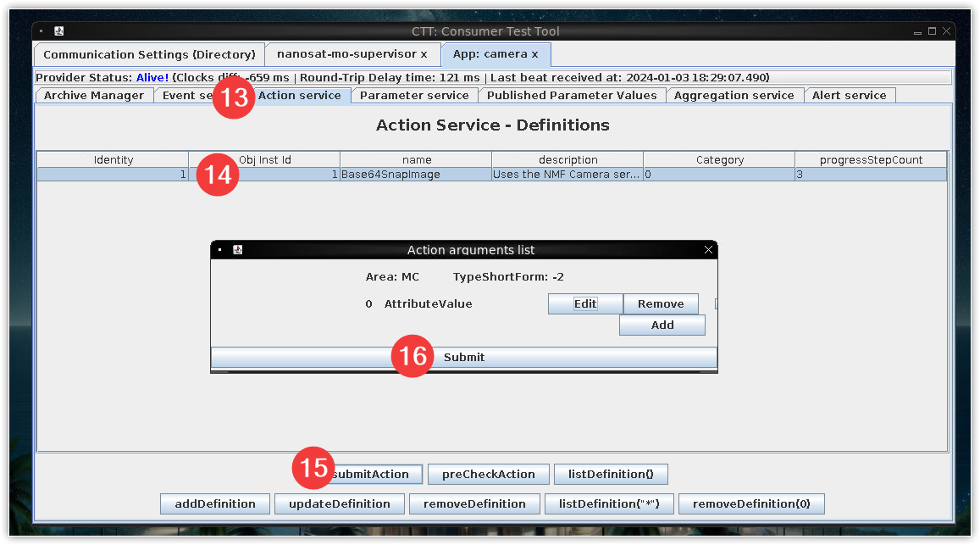
Task: Click the Java icon in the Action arguments dialog
Action: point(238,250)
